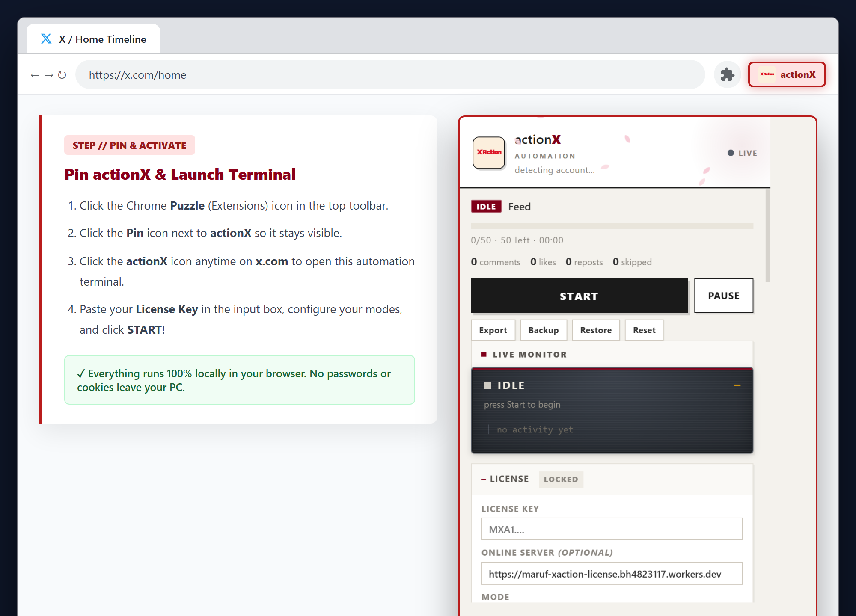Collapse the live monitor with the minus icon
856x616 pixels.
[x=737, y=385]
